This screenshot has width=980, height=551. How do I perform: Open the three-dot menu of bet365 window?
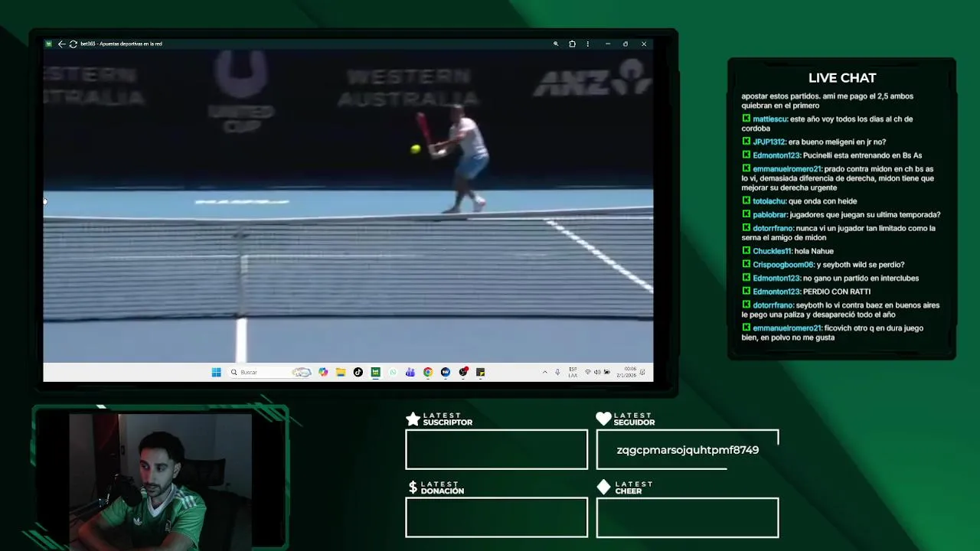coord(588,44)
